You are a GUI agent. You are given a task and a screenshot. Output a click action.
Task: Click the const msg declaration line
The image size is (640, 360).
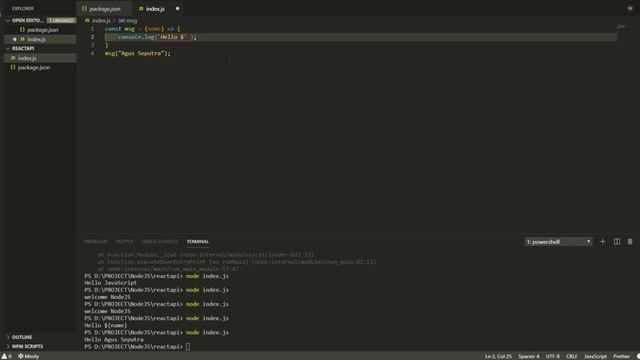pyautogui.click(x=142, y=29)
